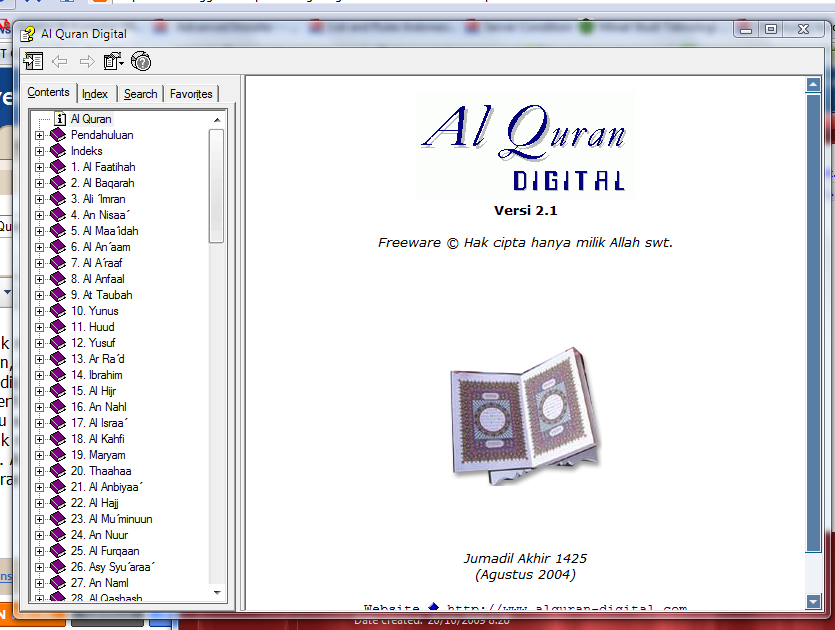This screenshot has height=630, width=835.
Task: Click the tree scrollbar down arrow
Action: [x=217, y=592]
